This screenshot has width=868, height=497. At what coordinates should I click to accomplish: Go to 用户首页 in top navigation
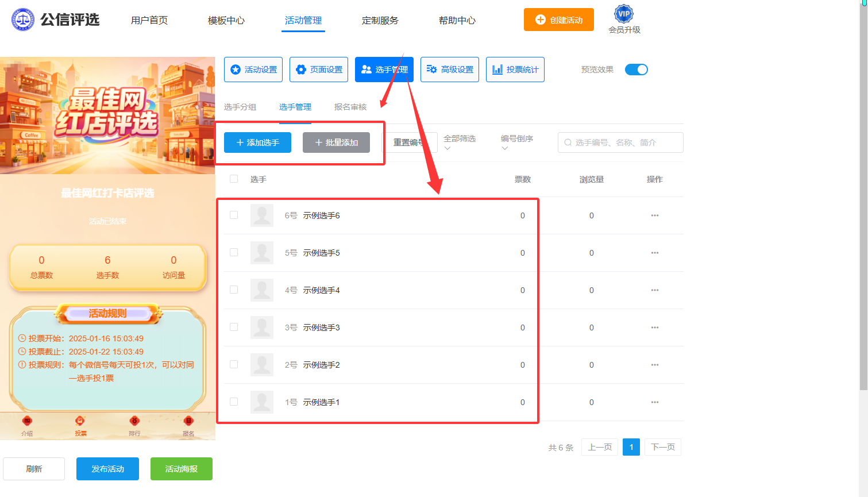coord(149,20)
